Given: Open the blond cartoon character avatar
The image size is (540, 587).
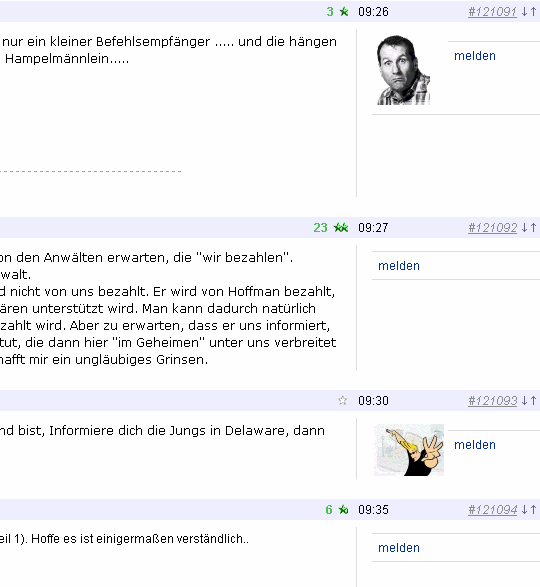Looking at the screenshot, I should tap(409, 450).
